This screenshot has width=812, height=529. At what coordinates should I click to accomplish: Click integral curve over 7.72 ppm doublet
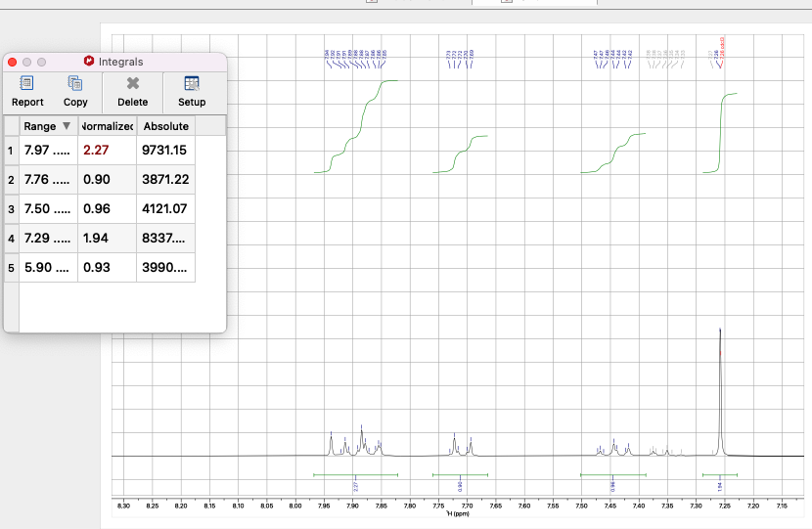click(x=461, y=154)
